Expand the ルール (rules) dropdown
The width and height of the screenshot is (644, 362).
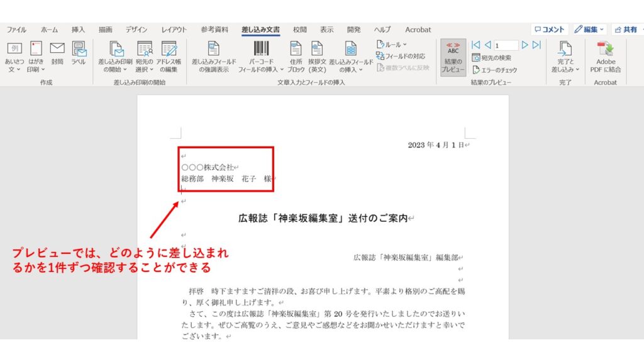point(392,45)
